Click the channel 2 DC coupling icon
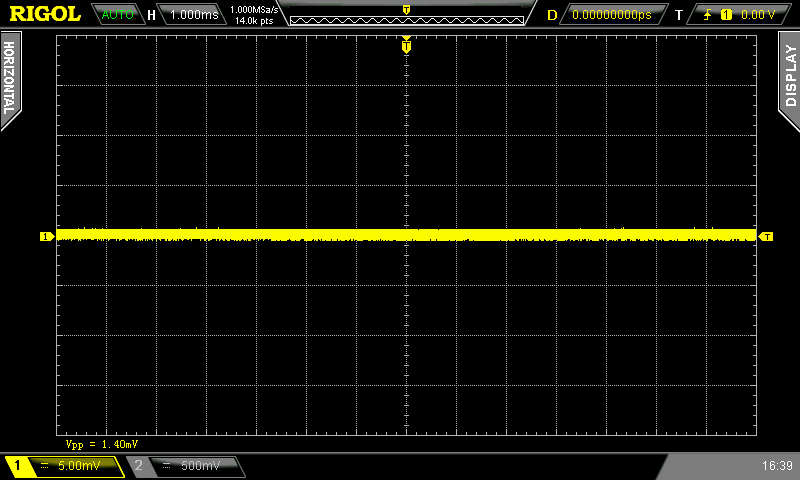This screenshot has height=480, width=800. [166, 466]
